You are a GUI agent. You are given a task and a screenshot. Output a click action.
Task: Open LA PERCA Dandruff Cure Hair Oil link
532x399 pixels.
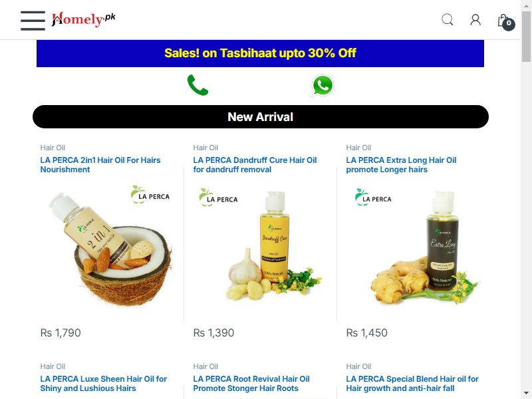click(x=255, y=165)
